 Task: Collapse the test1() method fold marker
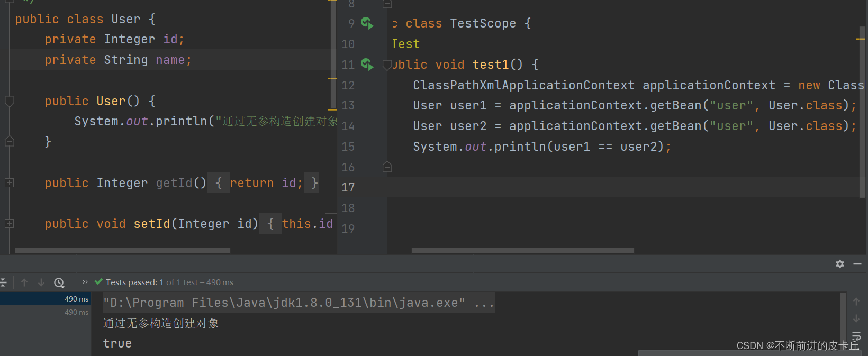tap(387, 65)
